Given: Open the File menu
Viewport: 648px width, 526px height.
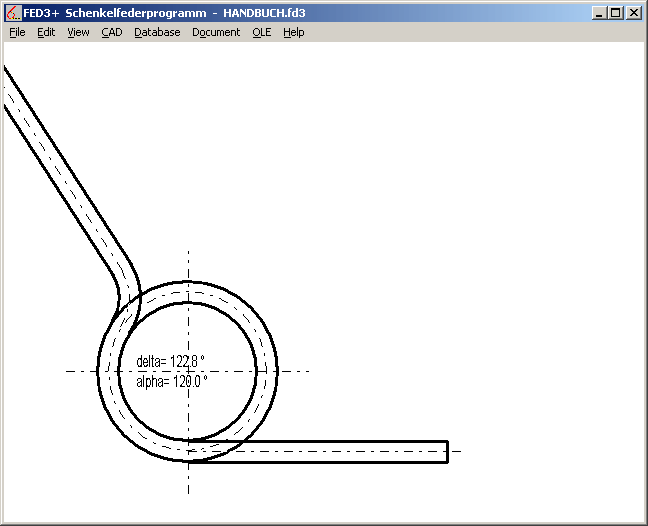Looking at the screenshot, I should click(17, 32).
